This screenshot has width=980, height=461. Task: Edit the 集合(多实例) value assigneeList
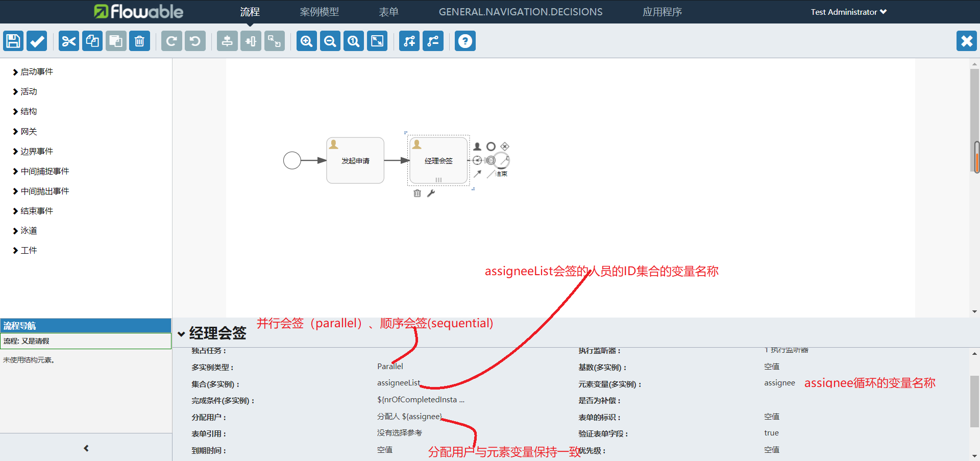click(x=399, y=383)
